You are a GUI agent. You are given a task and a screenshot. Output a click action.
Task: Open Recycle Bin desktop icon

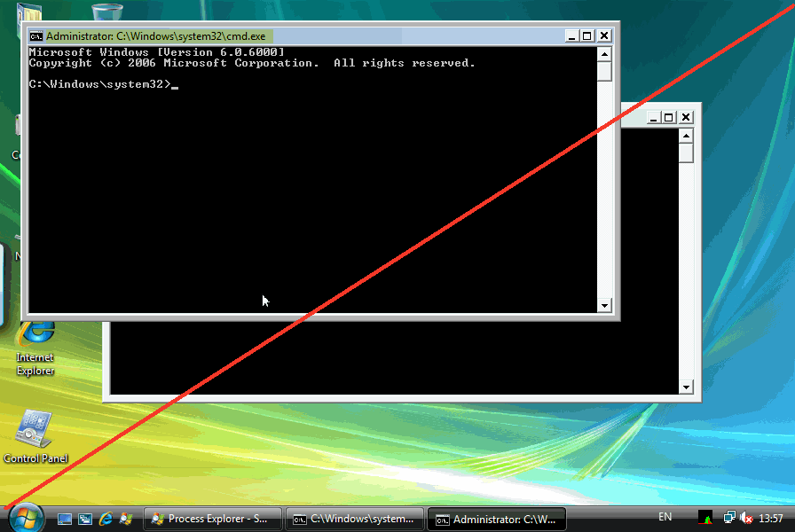pos(107,12)
